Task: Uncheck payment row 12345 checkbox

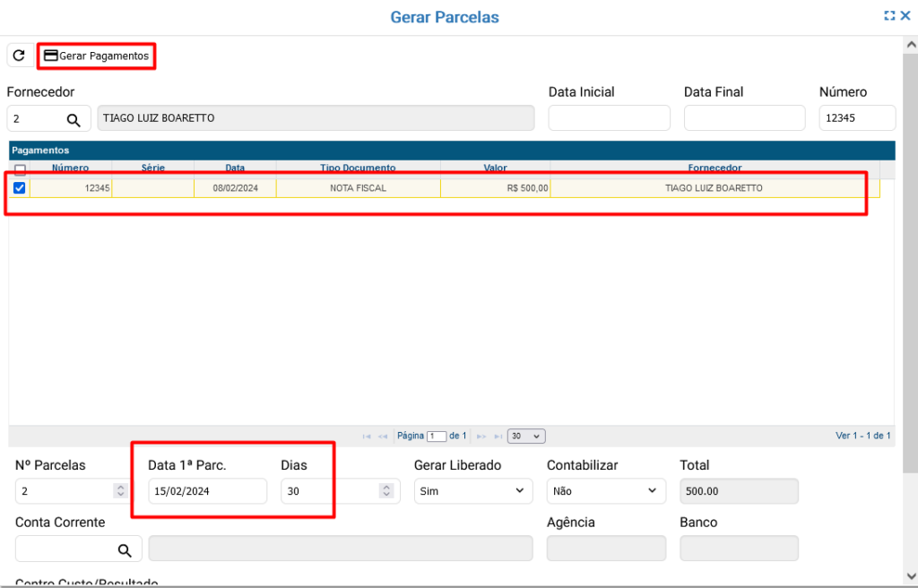Action: 19,187
